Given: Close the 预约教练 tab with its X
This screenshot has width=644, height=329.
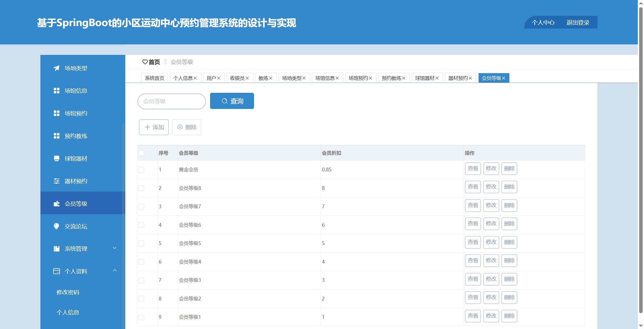Looking at the screenshot, I should click(404, 78).
